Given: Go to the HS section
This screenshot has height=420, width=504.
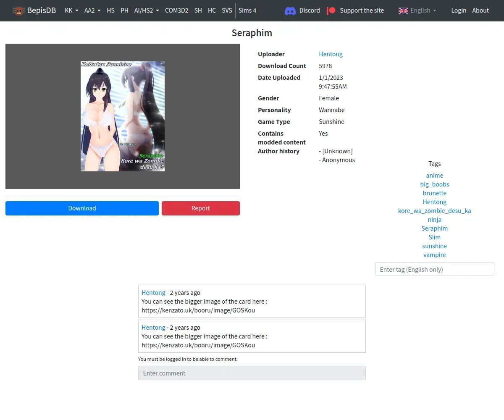Looking at the screenshot, I should (110, 10).
